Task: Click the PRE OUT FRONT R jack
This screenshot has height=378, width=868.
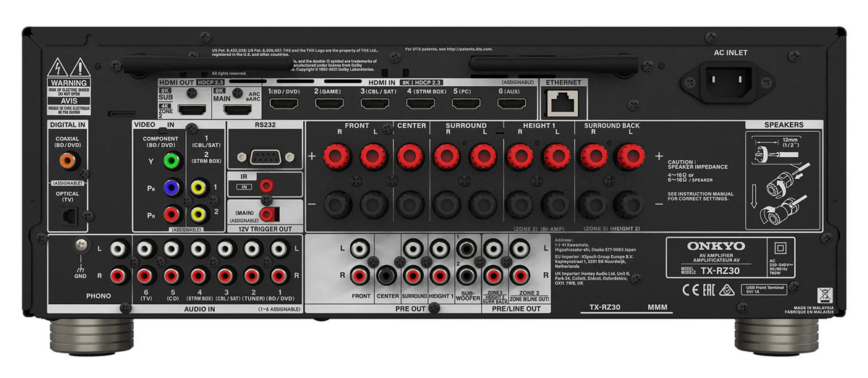Action: 360,276
